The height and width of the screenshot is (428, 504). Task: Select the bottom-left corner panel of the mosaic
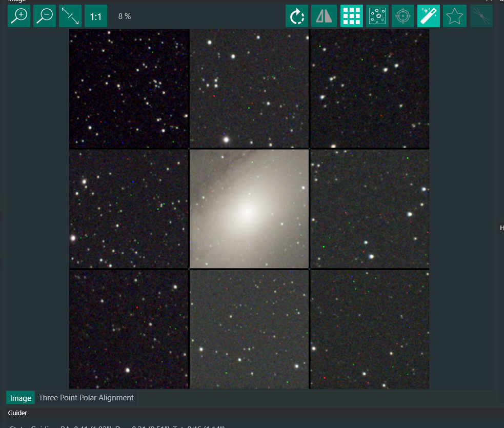[129, 330]
